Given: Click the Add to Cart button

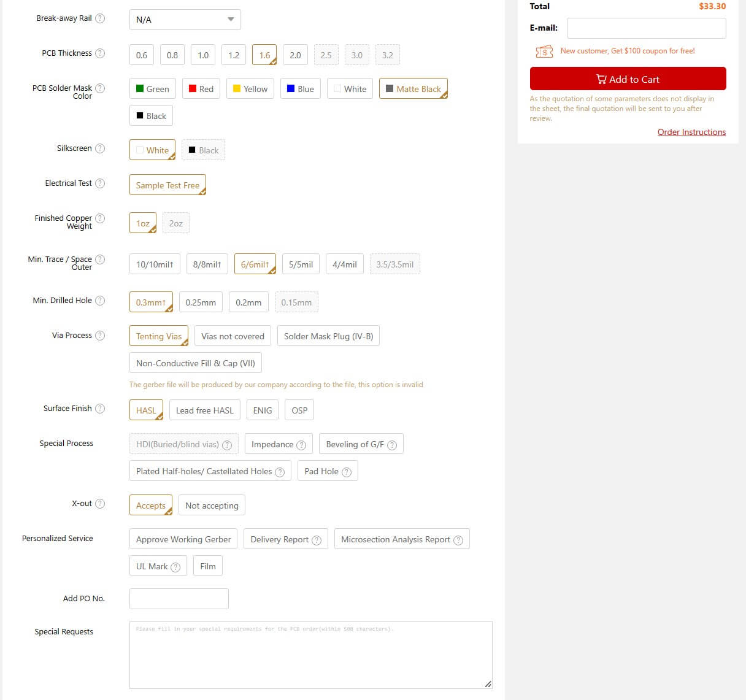Looking at the screenshot, I should pos(628,79).
